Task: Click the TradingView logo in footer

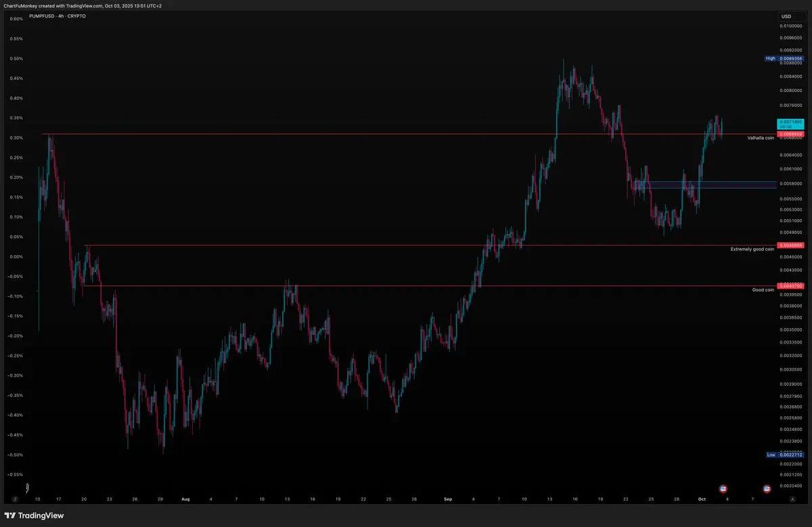Action: (x=35, y=515)
